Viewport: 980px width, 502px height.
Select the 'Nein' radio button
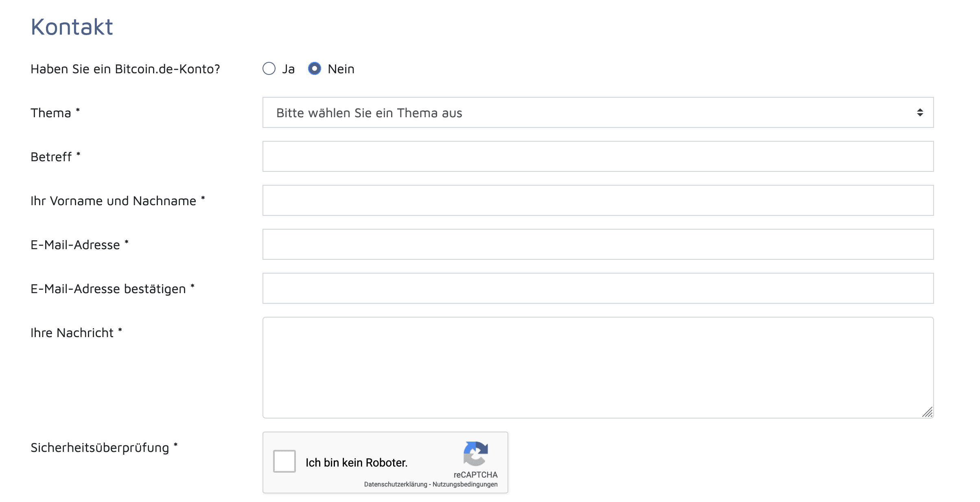coord(314,68)
